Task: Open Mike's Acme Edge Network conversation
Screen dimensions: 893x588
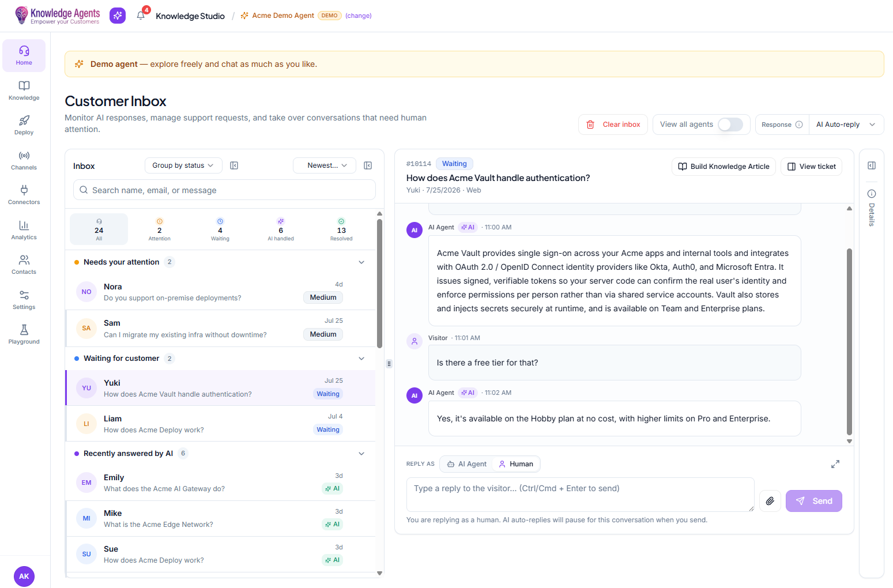Action: coord(220,518)
